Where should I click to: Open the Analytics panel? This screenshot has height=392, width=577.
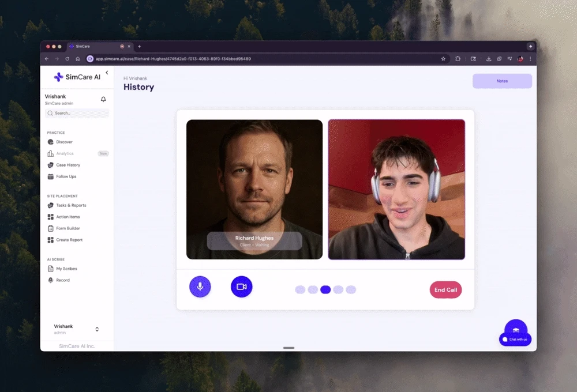[65, 153]
